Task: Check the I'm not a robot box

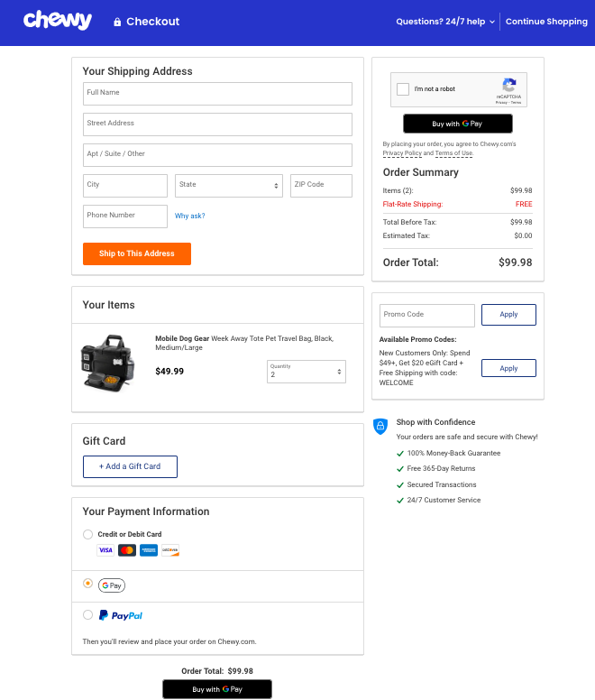Action: coord(403,89)
